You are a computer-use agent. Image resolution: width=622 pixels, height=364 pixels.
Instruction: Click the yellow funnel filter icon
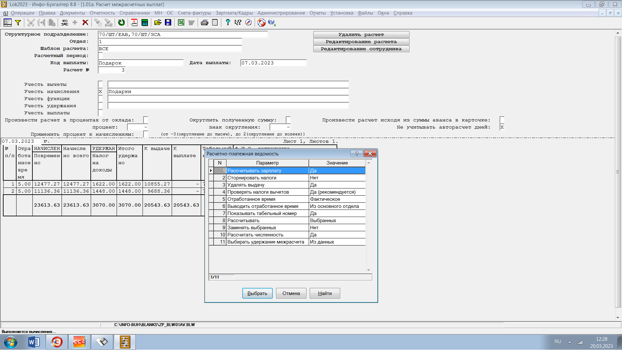tap(18, 22)
